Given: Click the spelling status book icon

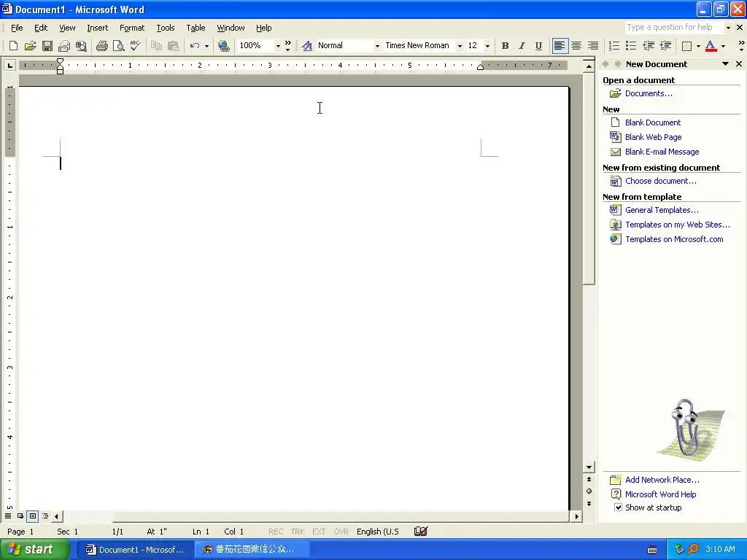Looking at the screenshot, I should point(421,531).
